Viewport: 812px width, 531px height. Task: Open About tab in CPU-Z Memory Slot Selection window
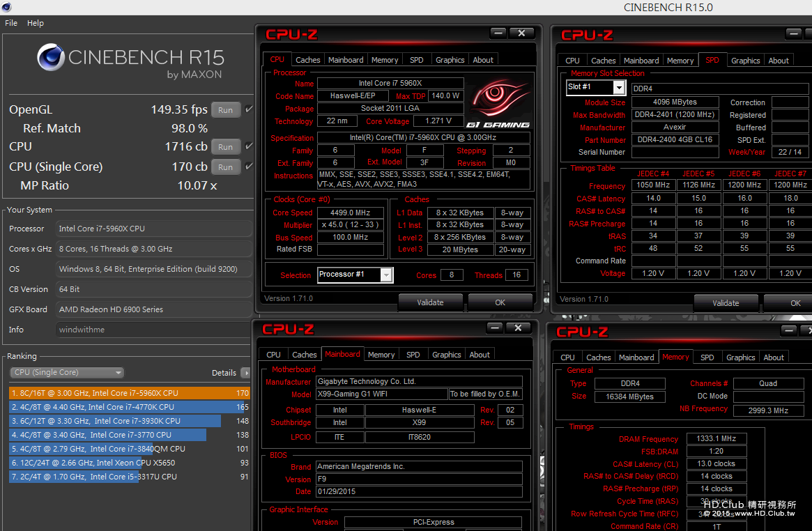(x=779, y=61)
